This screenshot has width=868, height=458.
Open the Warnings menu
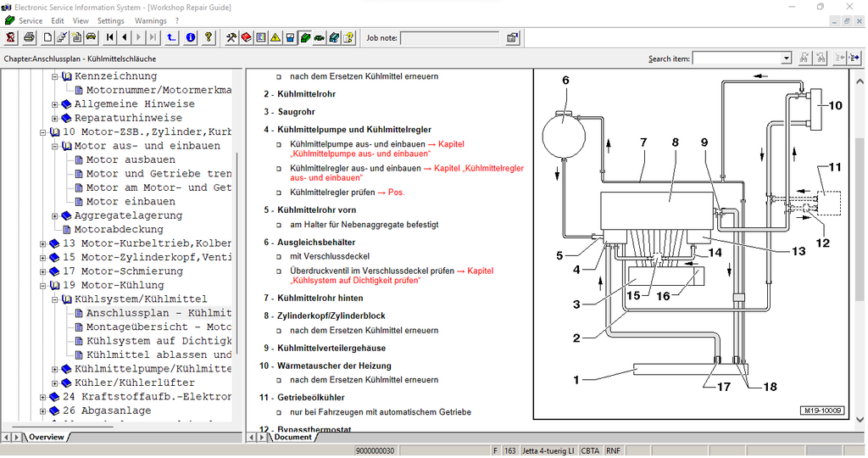click(151, 20)
